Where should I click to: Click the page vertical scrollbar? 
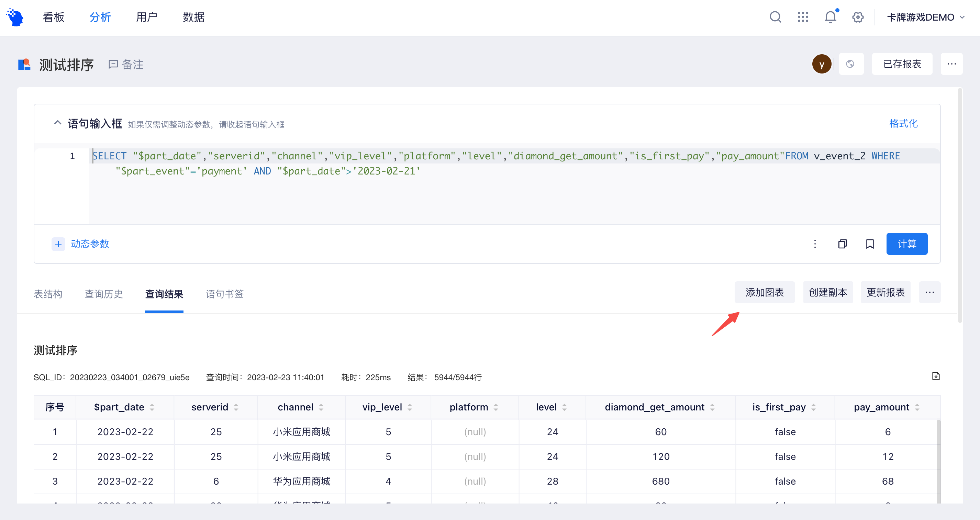tap(960, 205)
